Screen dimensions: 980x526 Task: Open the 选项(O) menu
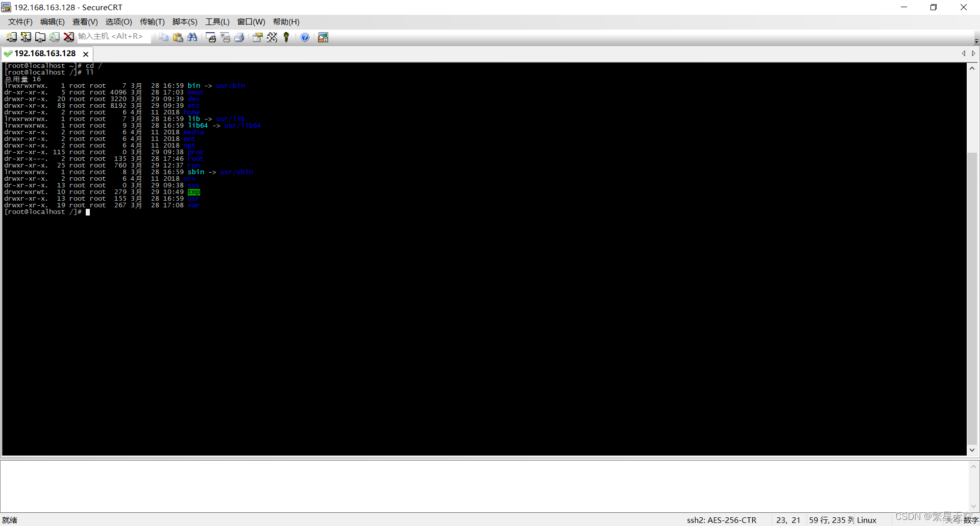(119, 22)
